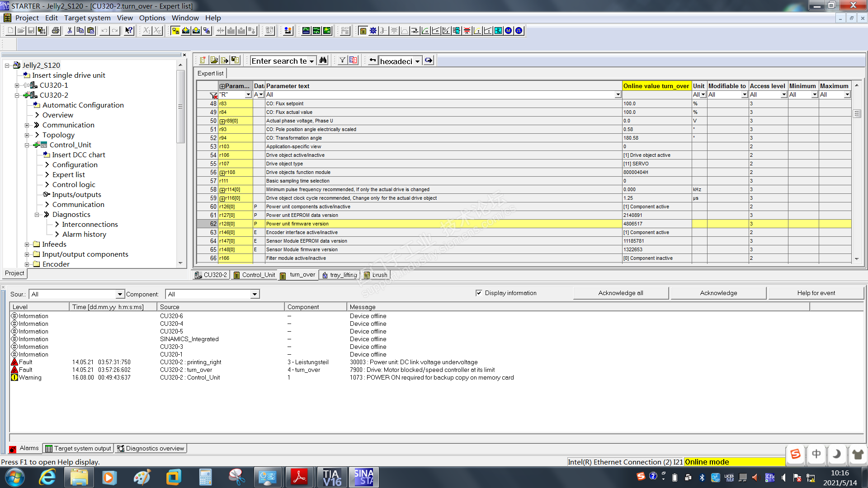The image size is (868, 488).
Task: Click the print icon in toolbar
Action: (56, 31)
